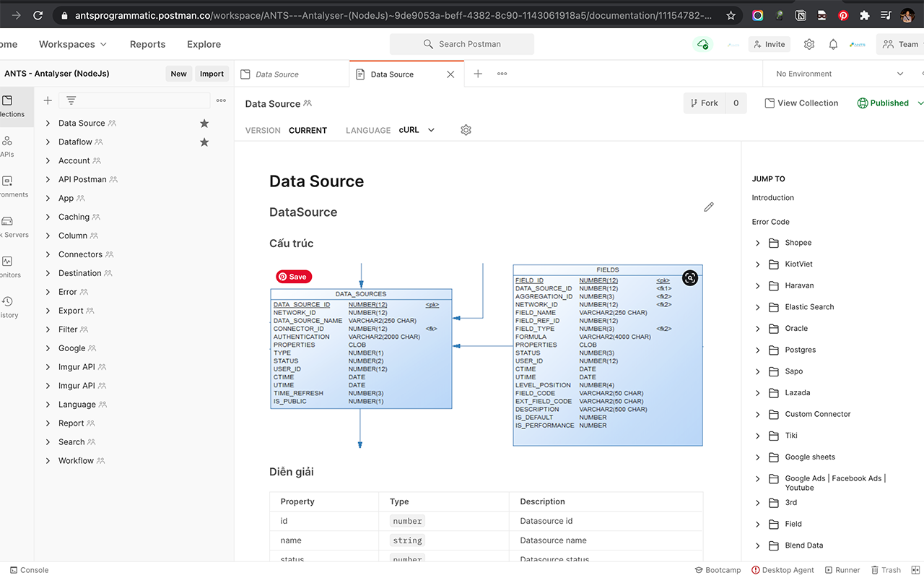The width and height of the screenshot is (924, 578).
Task: Check the cloud sync status icon
Action: point(702,44)
